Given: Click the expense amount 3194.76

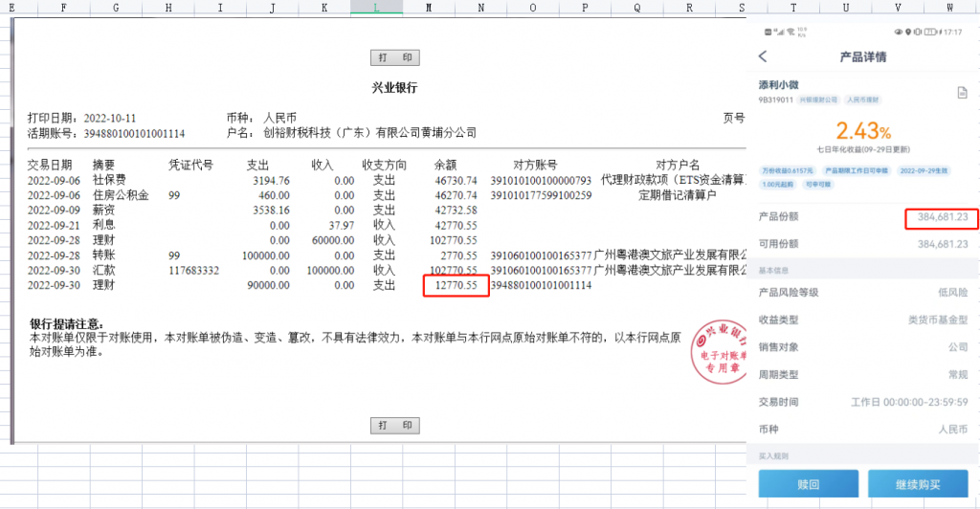Looking at the screenshot, I should (x=271, y=181).
